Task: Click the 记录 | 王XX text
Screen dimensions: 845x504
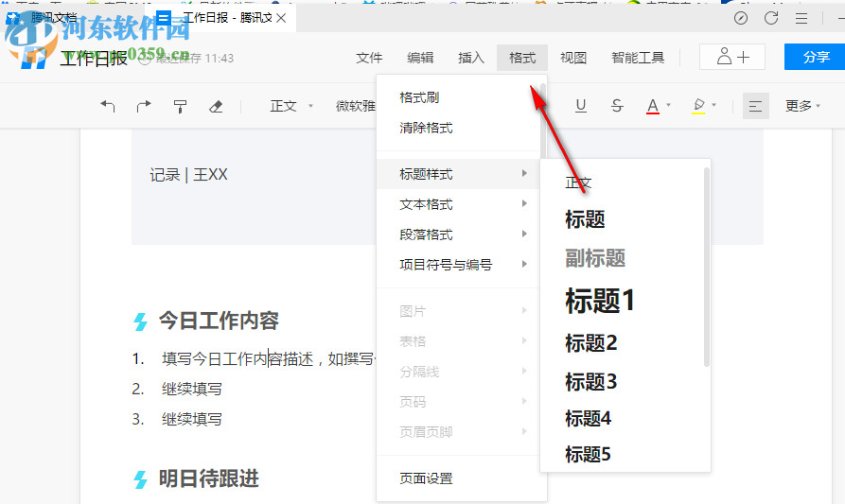Action: point(188,174)
